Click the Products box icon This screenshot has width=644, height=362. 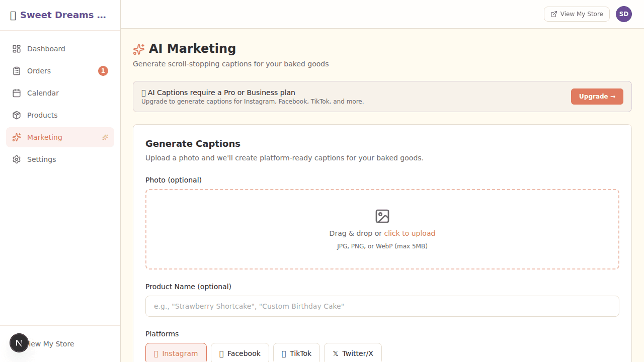click(x=17, y=115)
